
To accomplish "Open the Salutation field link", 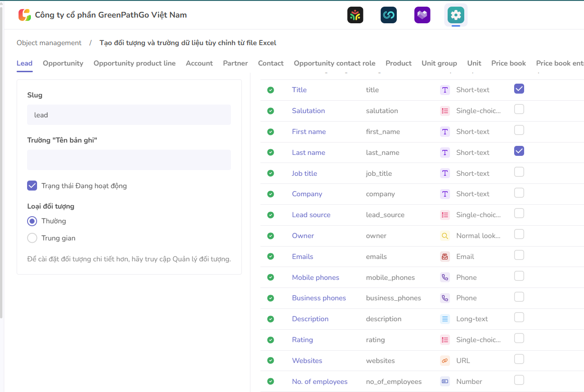I will point(308,111).
